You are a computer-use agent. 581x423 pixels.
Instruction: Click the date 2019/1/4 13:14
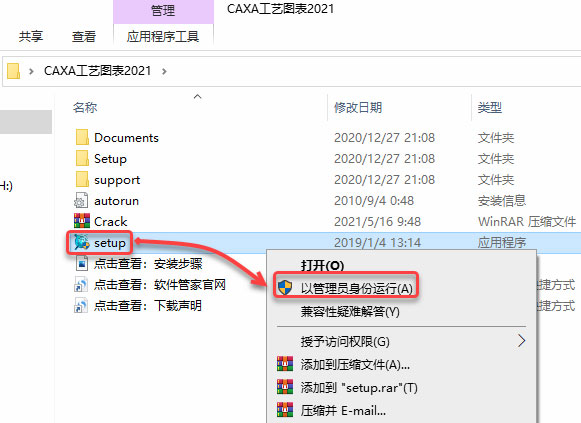click(378, 243)
